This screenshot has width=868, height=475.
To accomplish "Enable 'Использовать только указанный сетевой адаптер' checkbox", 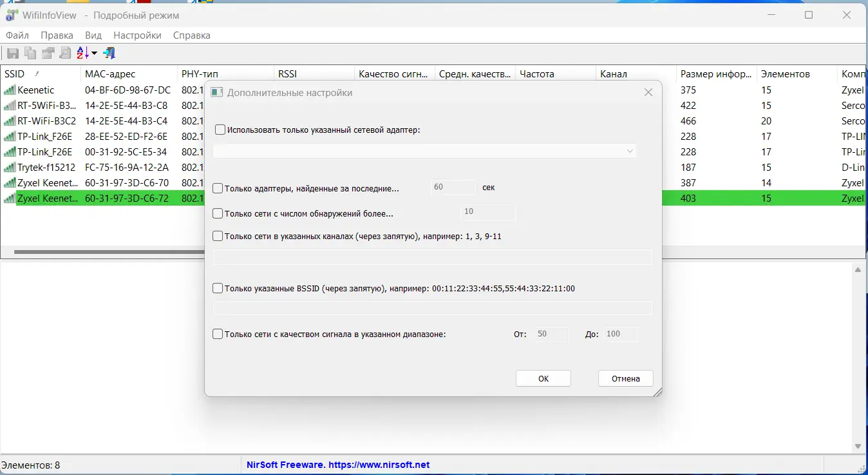I will [220, 130].
